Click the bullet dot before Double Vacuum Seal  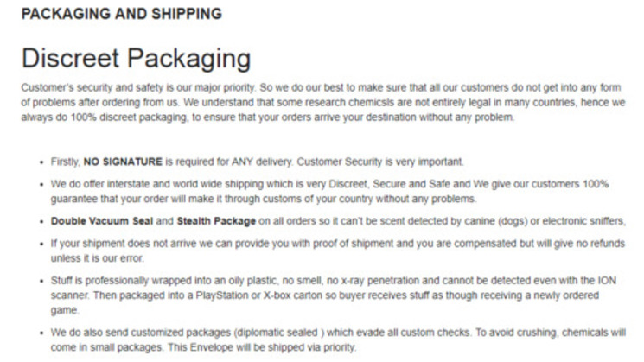click(x=41, y=221)
